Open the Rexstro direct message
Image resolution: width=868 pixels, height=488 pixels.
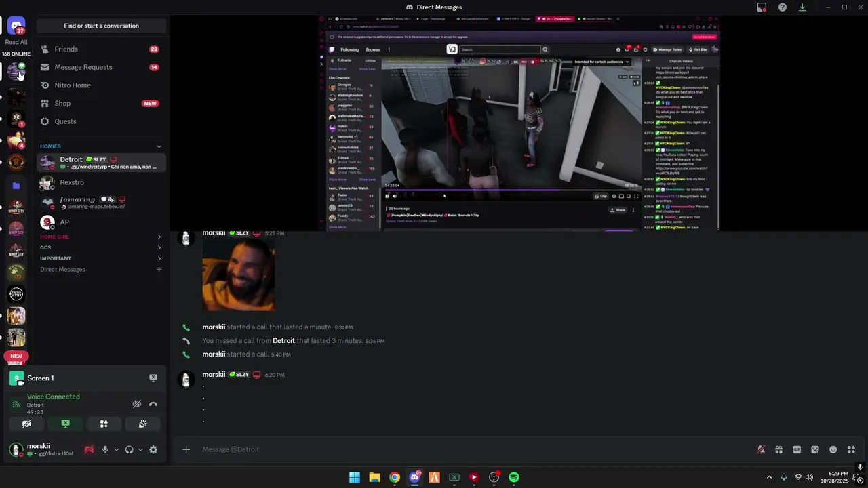101,182
